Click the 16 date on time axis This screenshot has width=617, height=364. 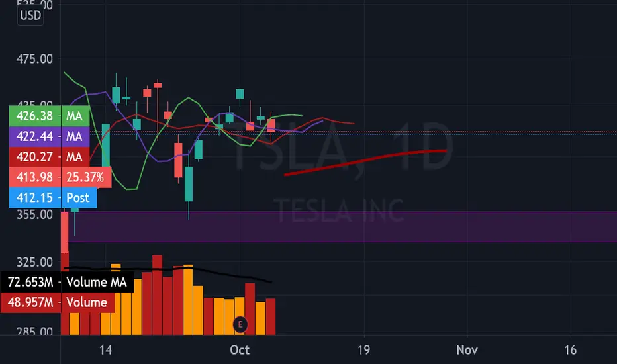(x=571, y=350)
